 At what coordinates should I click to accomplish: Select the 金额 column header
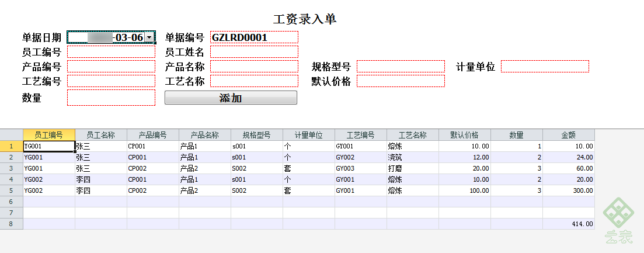tap(569, 135)
